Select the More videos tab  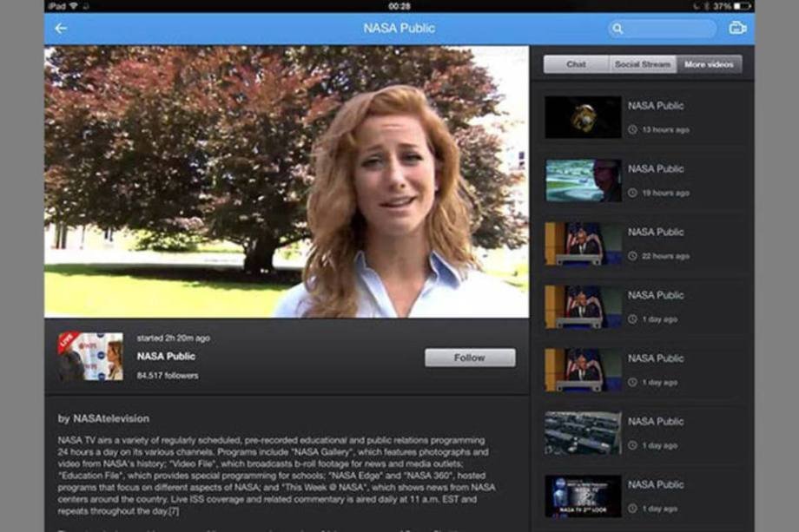tap(709, 64)
